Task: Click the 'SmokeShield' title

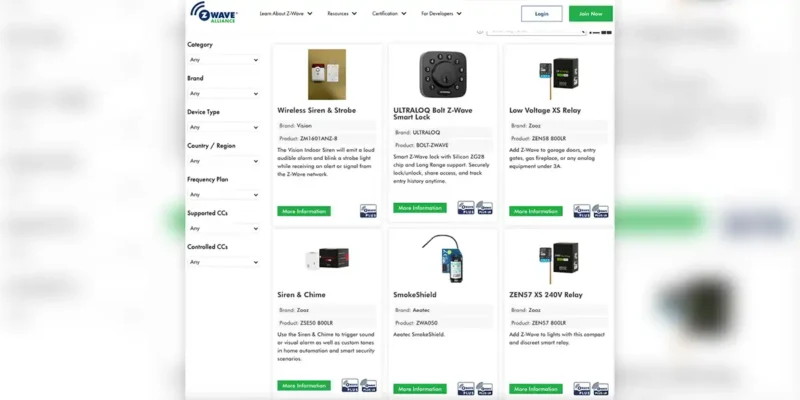Action: (x=415, y=295)
